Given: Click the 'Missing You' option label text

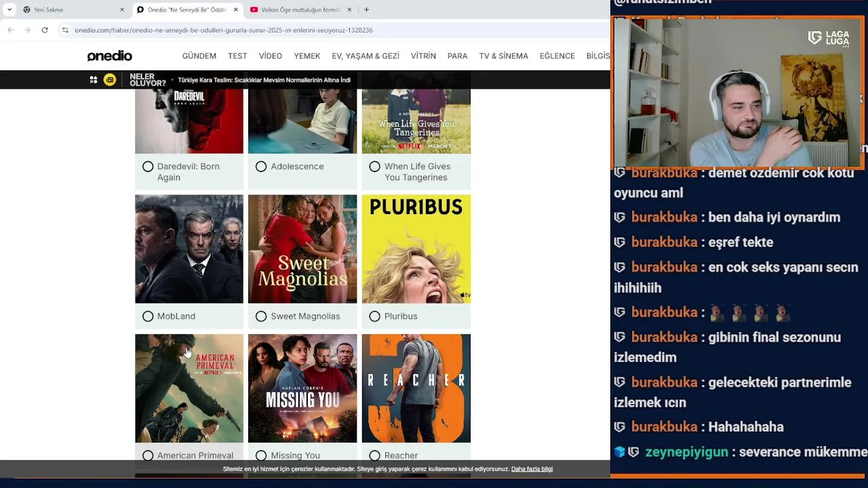Looking at the screenshot, I should [295, 455].
